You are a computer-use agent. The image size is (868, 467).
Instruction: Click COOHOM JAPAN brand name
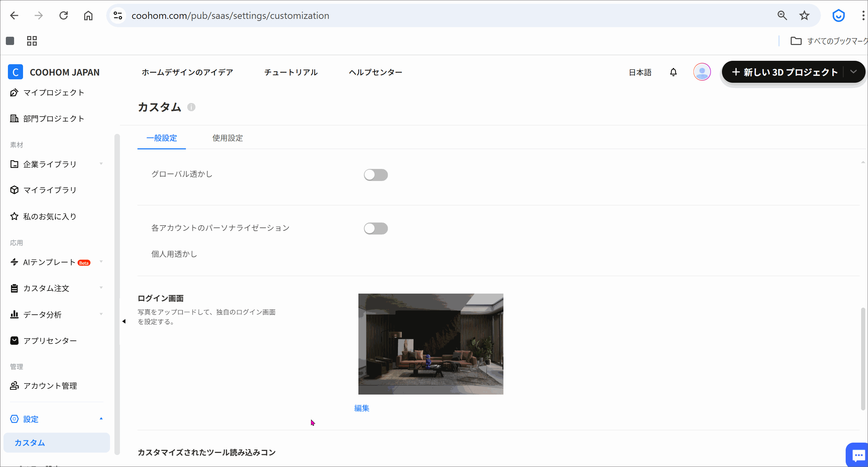tap(65, 72)
